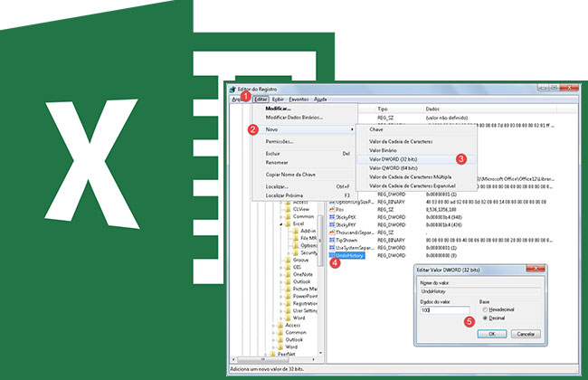Image resolution: width=588 pixels, height=380 pixels.
Task: Select the Decimal base radio button
Action: [x=485, y=318]
